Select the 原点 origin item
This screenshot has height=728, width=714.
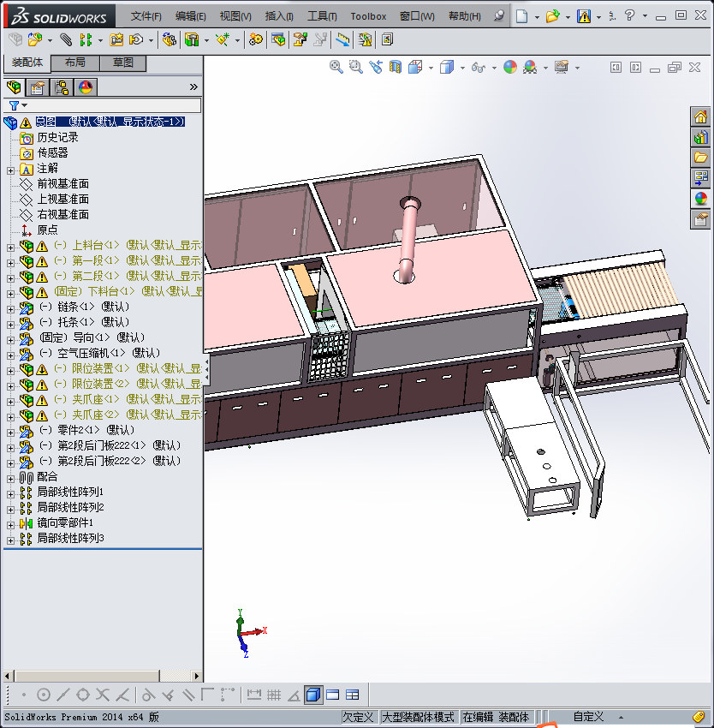(x=47, y=230)
